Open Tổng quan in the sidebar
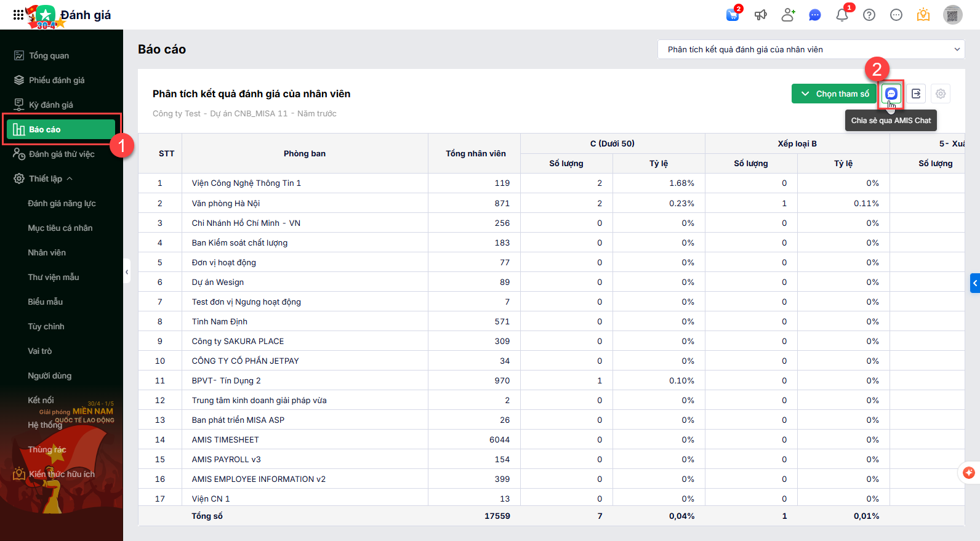This screenshot has width=980, height=541. (49, 55)
